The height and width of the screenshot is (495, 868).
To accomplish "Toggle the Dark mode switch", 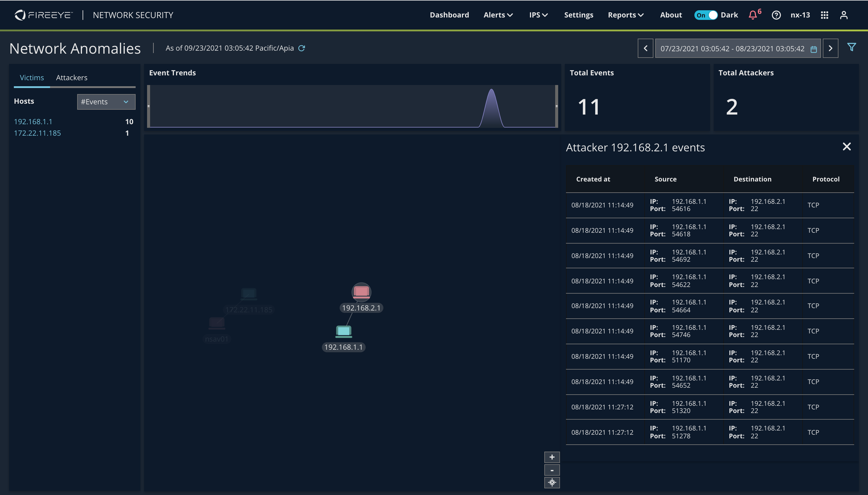I will [706, 15].
